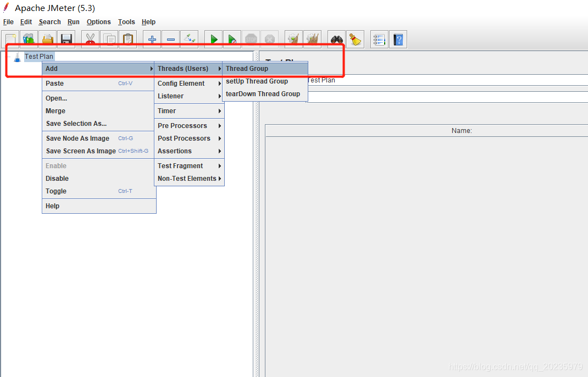Screen dimensions: 588x377
Task: Open the Tools menu
Action: point(126,22)
